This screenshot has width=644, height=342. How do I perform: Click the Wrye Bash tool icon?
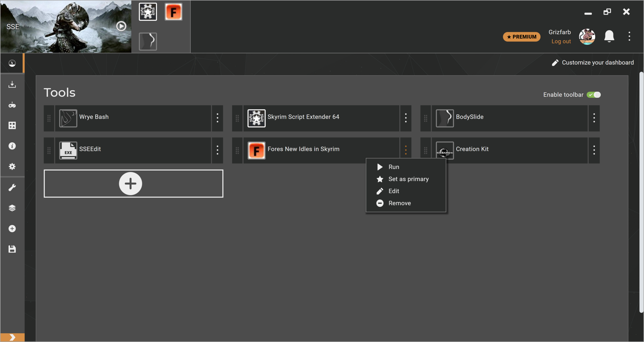click(68, 118)
